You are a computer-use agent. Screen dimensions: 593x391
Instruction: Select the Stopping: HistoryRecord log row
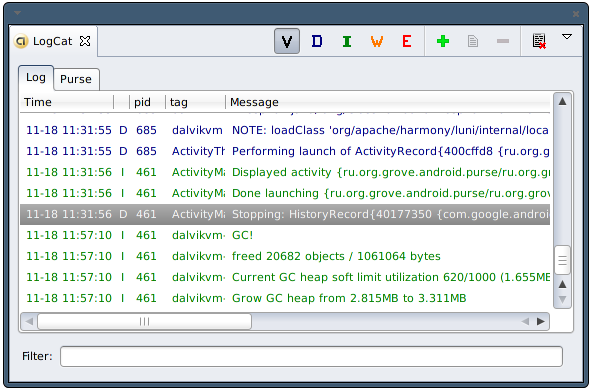(x=285, y=214)
